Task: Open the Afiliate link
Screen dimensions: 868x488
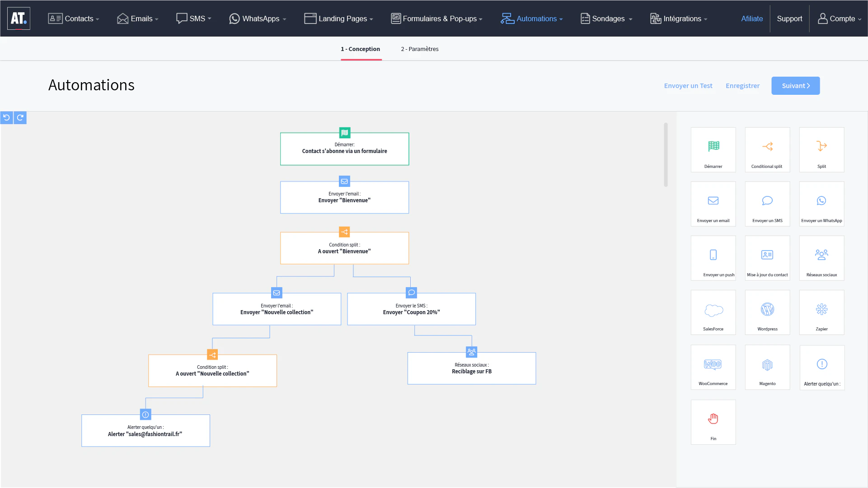Action: (752, 19)
